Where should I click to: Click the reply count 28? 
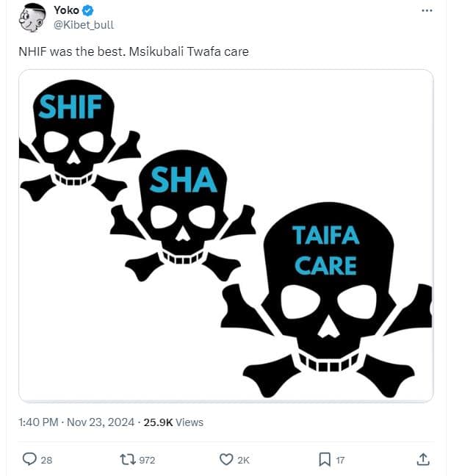[46, 460]
